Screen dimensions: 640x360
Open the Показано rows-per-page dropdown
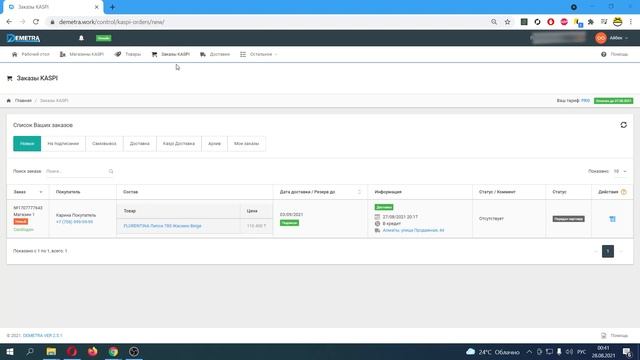620,171
